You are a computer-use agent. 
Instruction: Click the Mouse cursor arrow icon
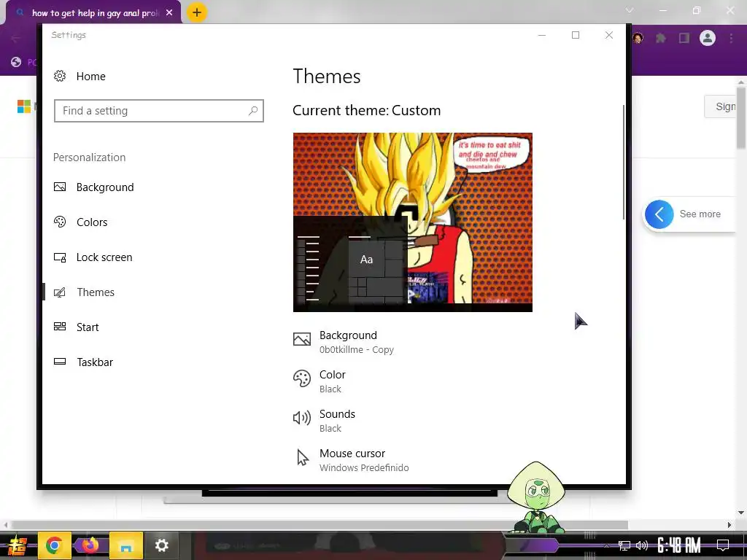click(x=303, y=458)
